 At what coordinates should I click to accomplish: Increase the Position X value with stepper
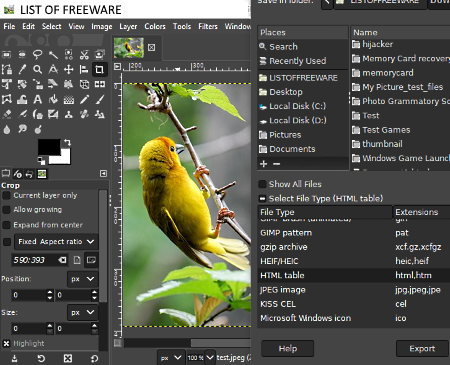coord(50,292)
